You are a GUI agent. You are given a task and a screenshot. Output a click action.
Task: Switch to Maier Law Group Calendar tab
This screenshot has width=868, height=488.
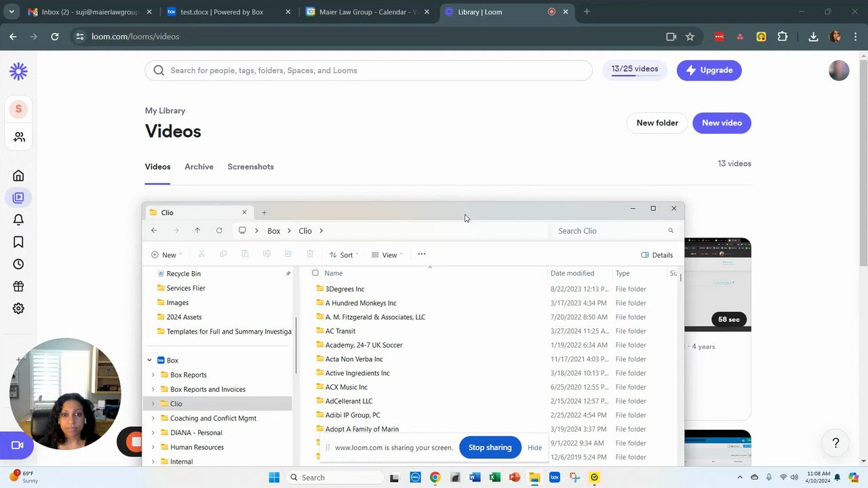click(x=368, y=12)
